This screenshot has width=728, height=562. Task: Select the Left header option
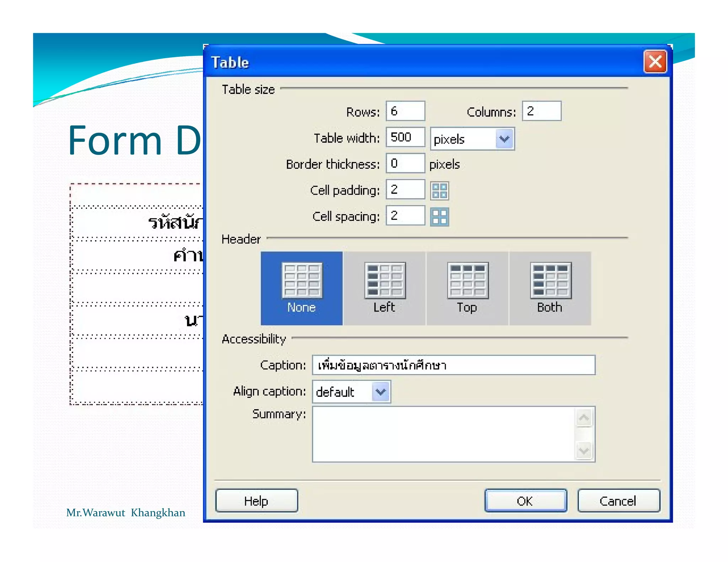coord(385,288)
